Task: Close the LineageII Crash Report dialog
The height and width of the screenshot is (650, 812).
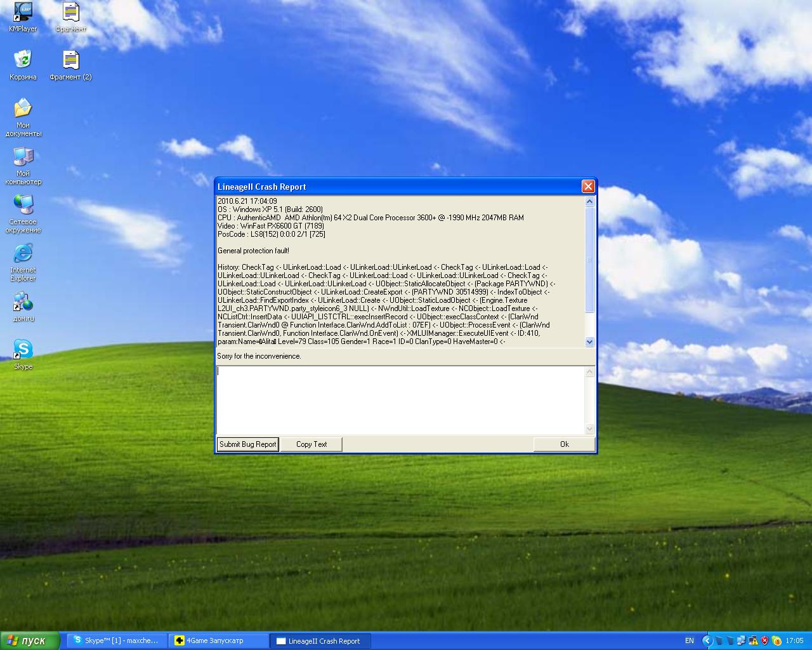Action: [588, 186]
